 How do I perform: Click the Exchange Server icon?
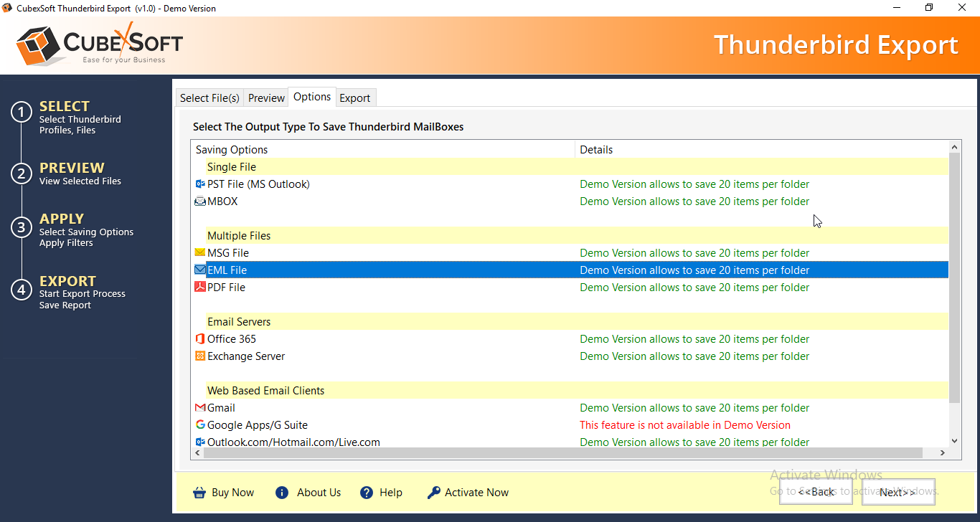(200, 356)
